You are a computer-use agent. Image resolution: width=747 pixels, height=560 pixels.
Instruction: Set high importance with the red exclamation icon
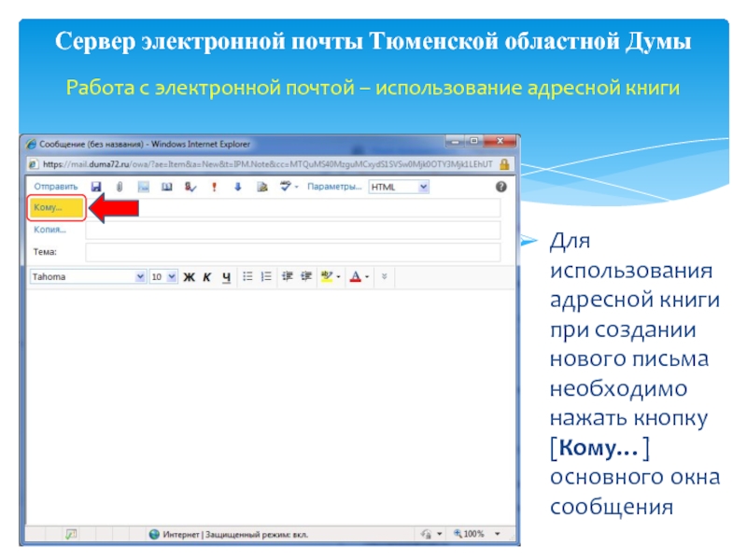point(215,187)
